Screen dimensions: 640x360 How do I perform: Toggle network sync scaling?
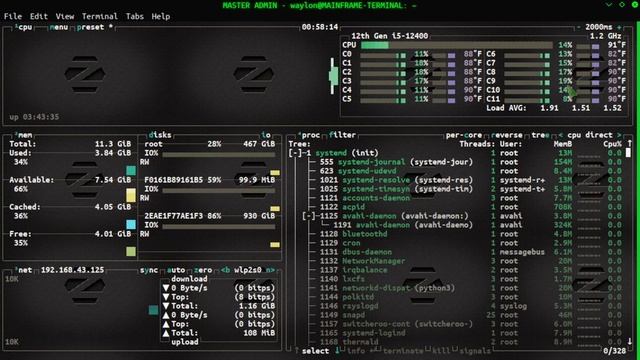point(149,270)
